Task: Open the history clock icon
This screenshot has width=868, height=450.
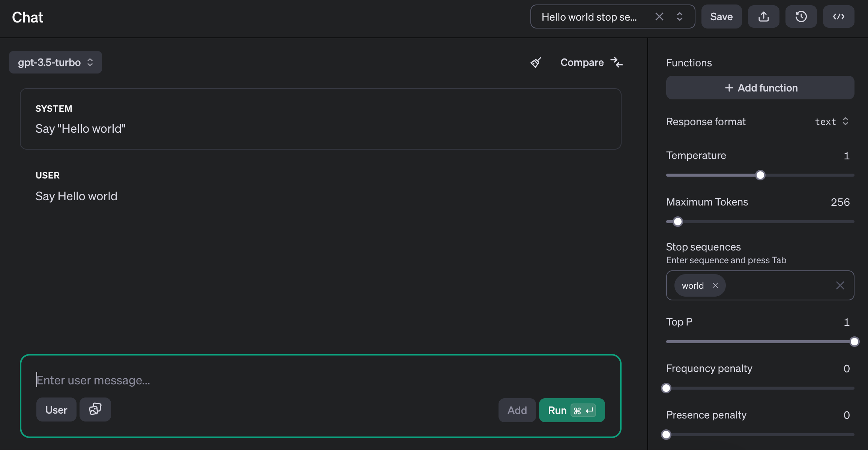Action: point(801,16)
